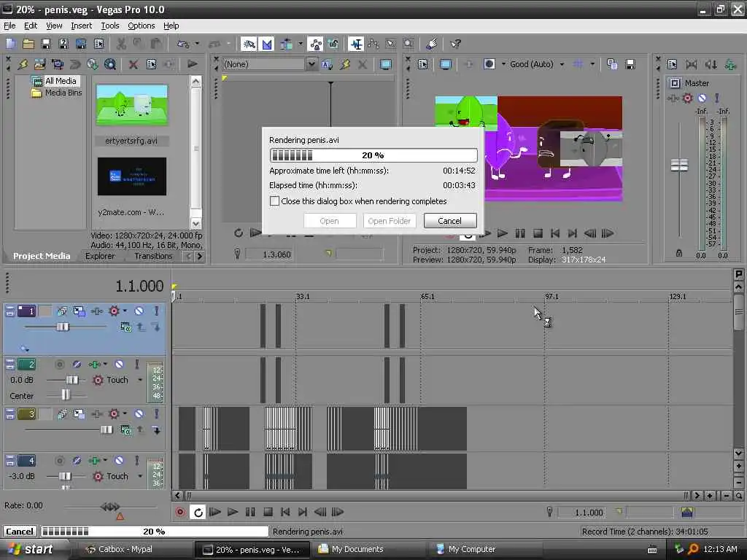Open Touch automation dropdown on track 4
The width and height of the screenshot is (747, 560).
point(140,476)
